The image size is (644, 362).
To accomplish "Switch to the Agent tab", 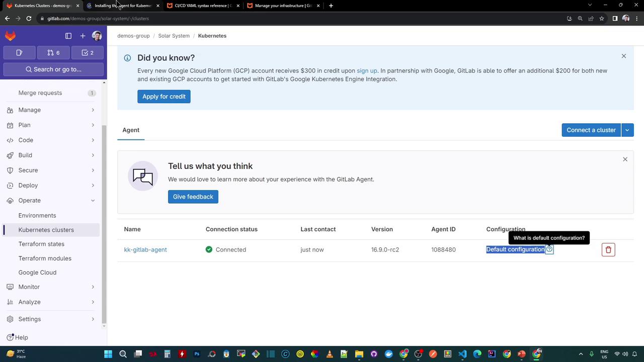I will [x=131, y=130].
